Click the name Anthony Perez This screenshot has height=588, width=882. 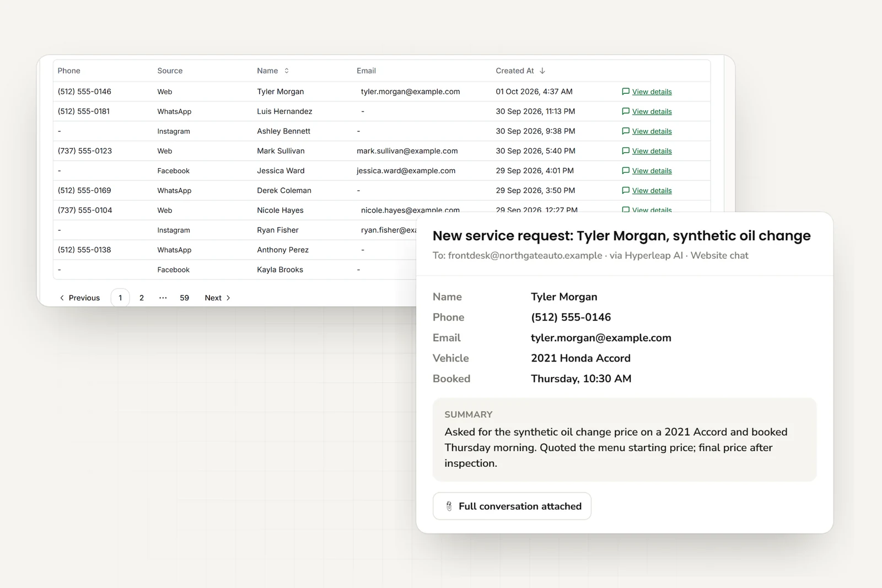pyautogui.click(x=283, y=250)
